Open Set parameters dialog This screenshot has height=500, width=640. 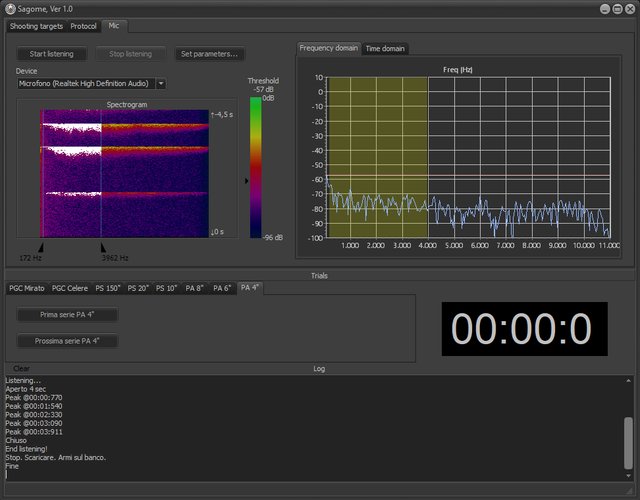pyautogui.click(x=209, y=54)
